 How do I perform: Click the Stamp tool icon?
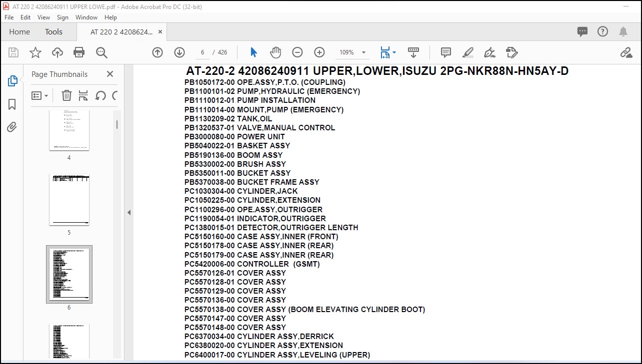click(x=511, y=52)
